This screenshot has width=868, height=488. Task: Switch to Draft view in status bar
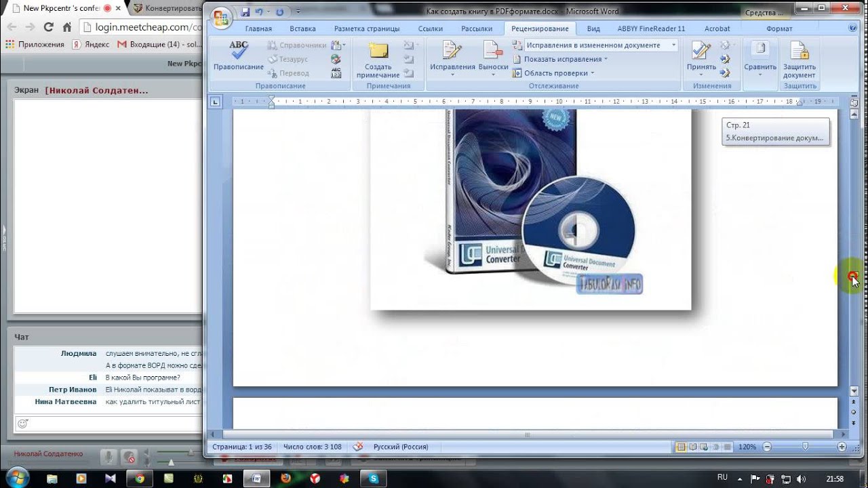727,447
